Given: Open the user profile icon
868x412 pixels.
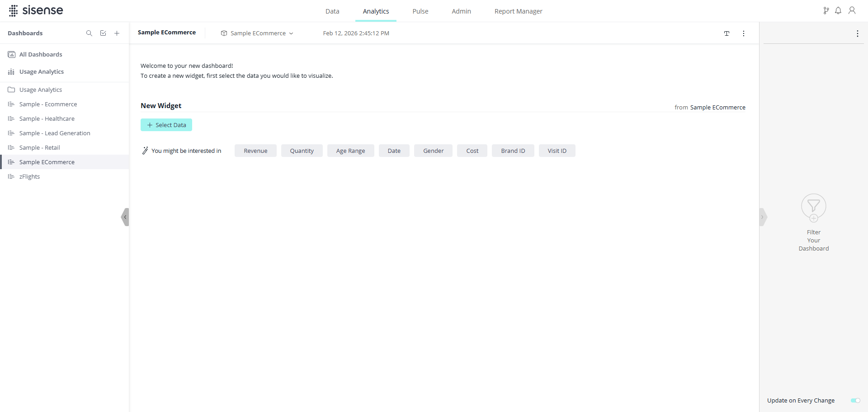Looking at the screenshot, I should (x=852, y=11).
